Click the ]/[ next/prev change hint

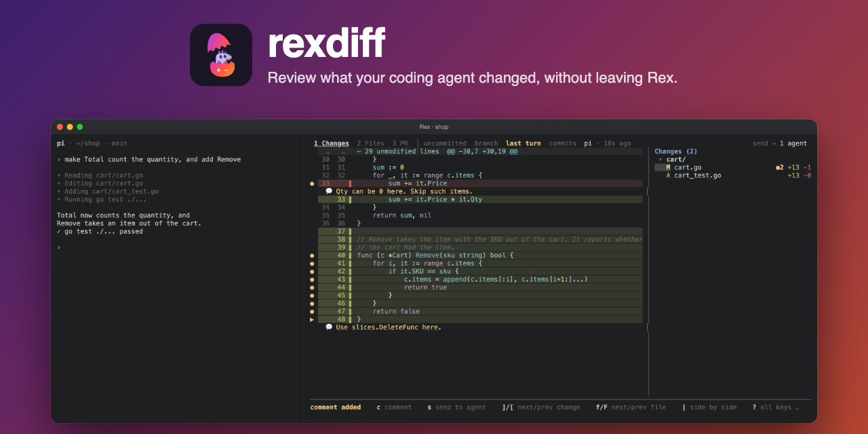pos(541,408)
